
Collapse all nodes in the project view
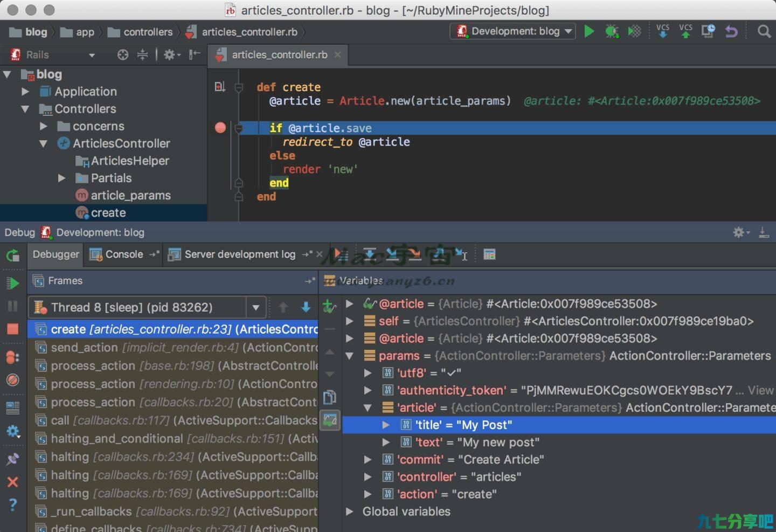click(x=142, y=54)
